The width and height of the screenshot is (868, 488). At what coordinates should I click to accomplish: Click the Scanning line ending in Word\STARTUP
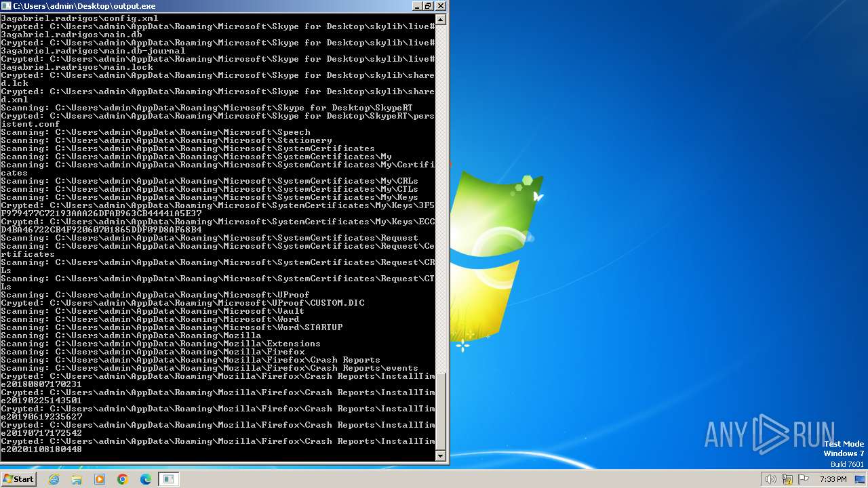(x=172, y=327)
